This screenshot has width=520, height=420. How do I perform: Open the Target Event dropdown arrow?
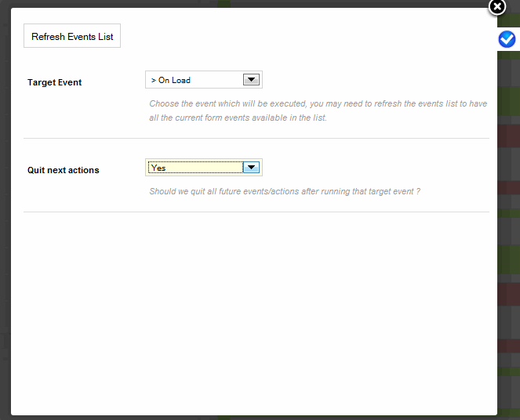[251, 80]
